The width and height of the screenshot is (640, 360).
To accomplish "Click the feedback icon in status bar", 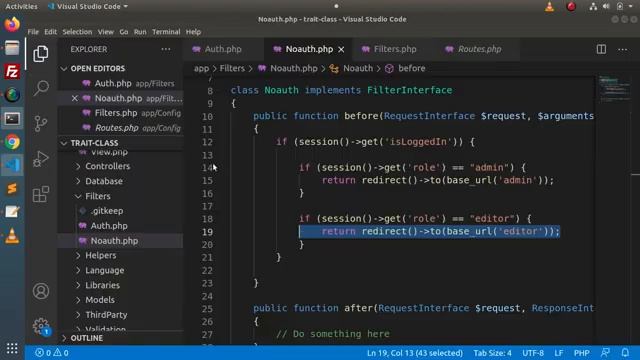I will point(605,353).
